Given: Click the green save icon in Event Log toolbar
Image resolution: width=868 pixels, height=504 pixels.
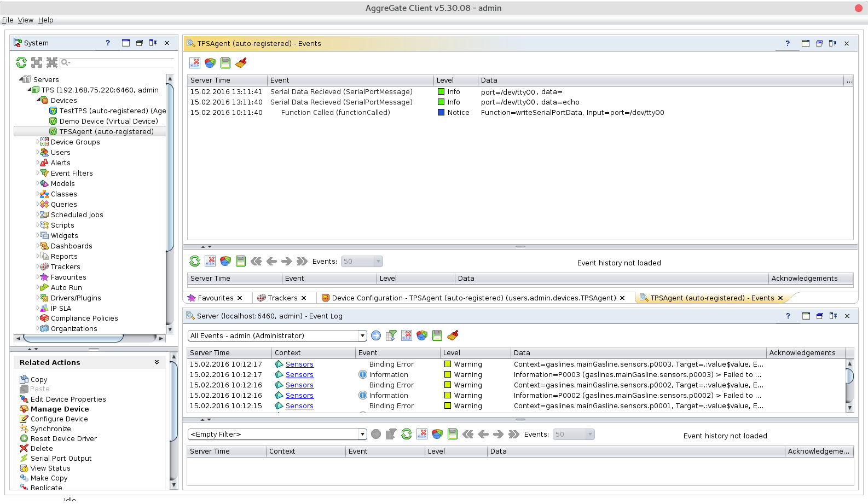Looking at the screenshot, I should [437, 335].
